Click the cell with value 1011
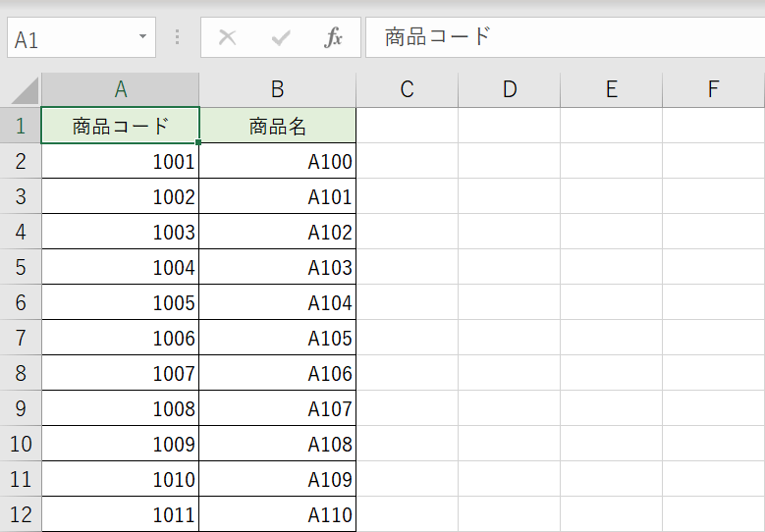 pyautogui.click(x=121, y=514)
